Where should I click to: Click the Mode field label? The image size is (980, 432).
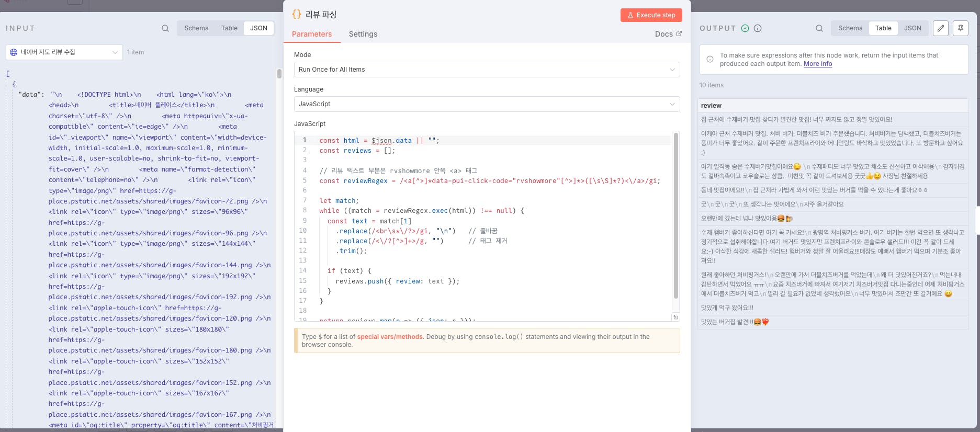(302, 55)
